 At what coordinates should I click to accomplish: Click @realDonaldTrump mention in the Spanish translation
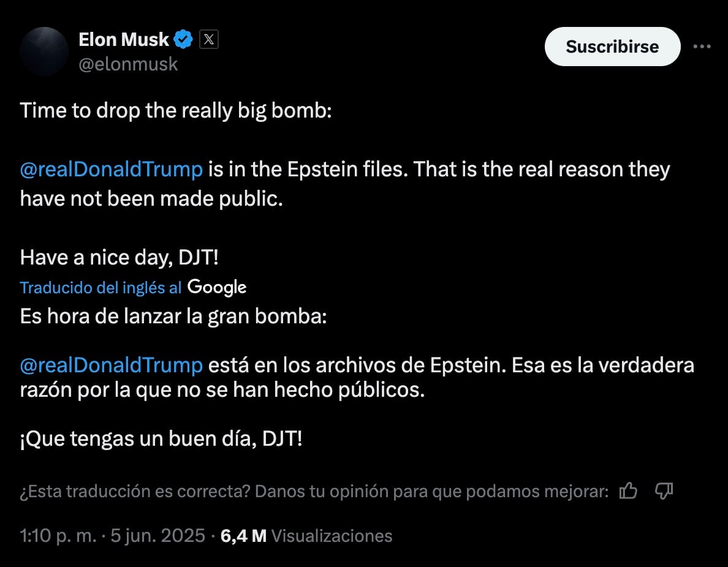click(x=112, y=366)
